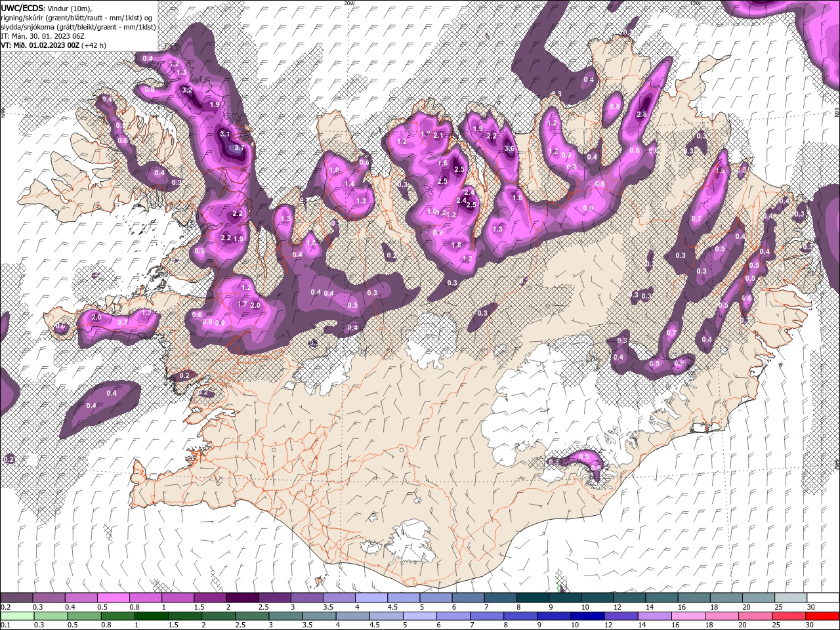Click the 0.1 label under the rain scale
The width and height of the screenshot is (840, 630).
5,625
